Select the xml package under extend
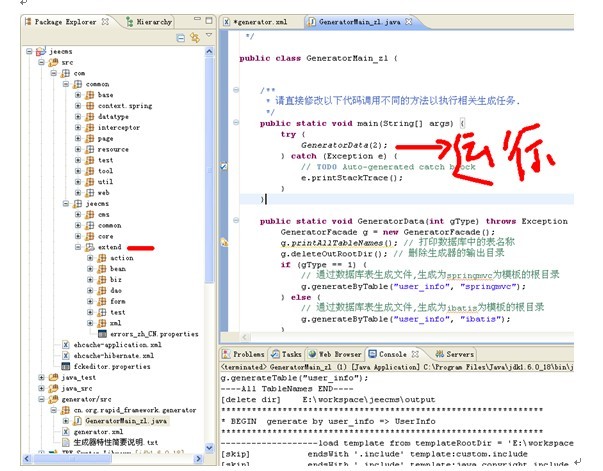603x471 pixels. pyautogui.click(x=115, y=323)
